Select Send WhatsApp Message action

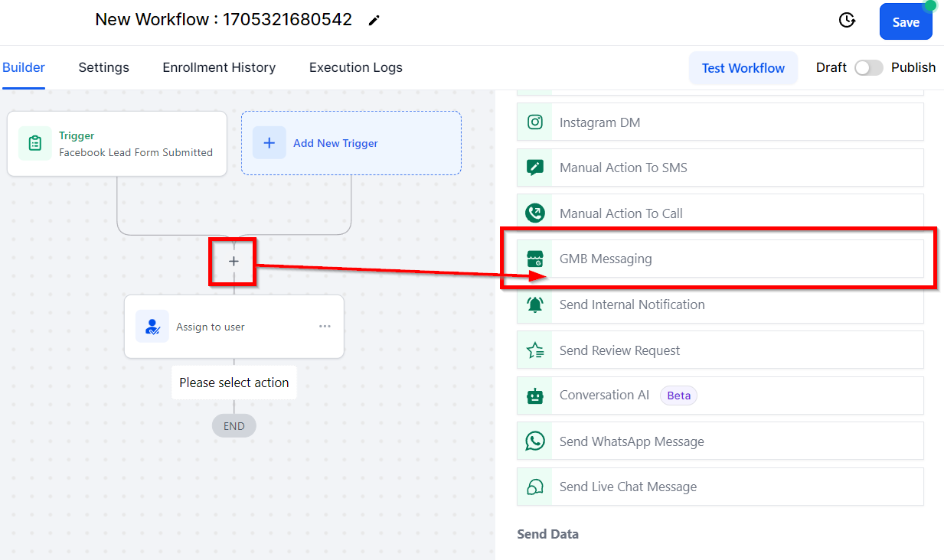point(720,441)
